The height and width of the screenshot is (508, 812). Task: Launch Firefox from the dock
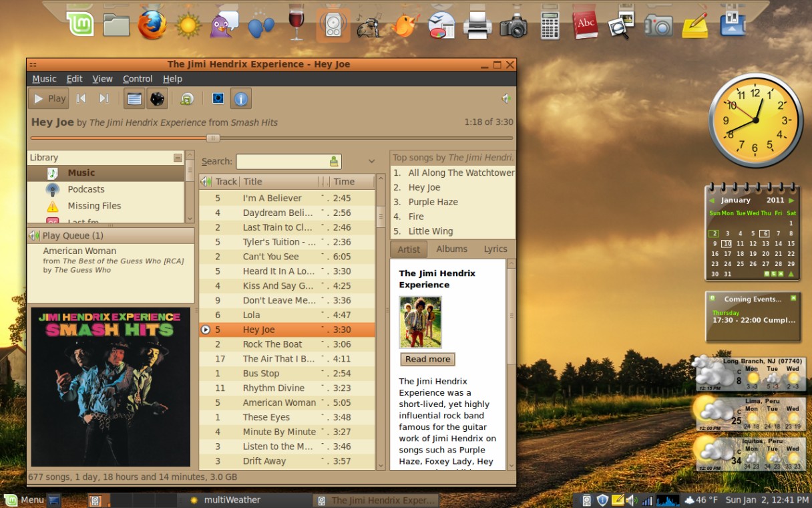click(152, 25)
